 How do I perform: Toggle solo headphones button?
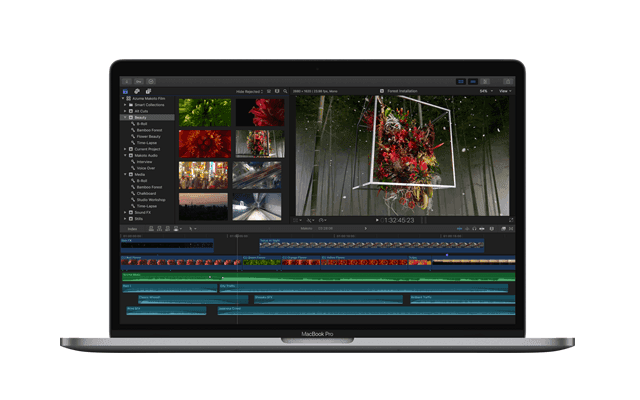[x=474, y=229]
